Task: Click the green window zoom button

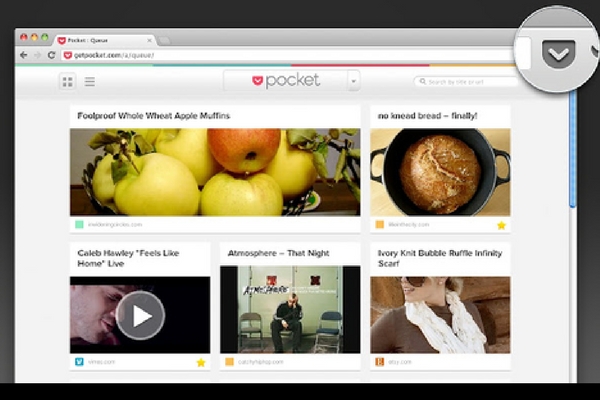Action: tap(45, 37)
